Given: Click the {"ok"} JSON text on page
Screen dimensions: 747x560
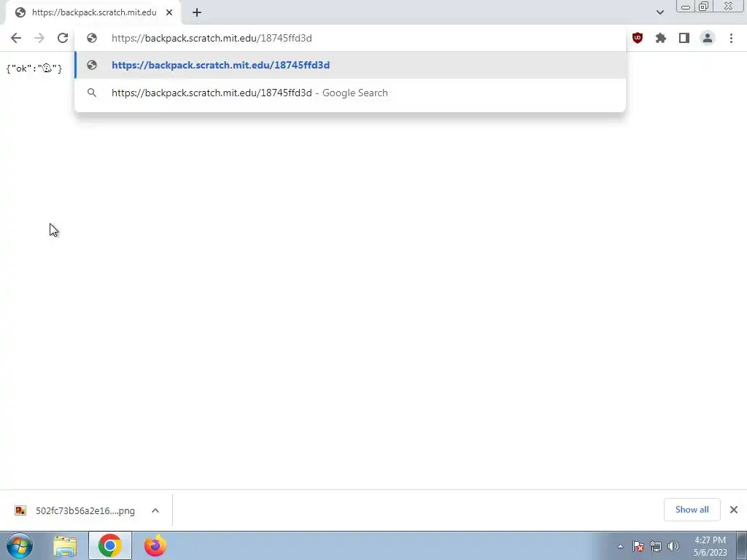Looking at the screenshot, I should (x=34, y=69).
